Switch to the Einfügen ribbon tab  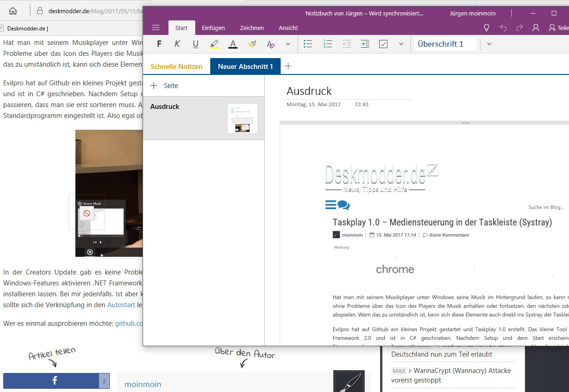tap(213, 28)
